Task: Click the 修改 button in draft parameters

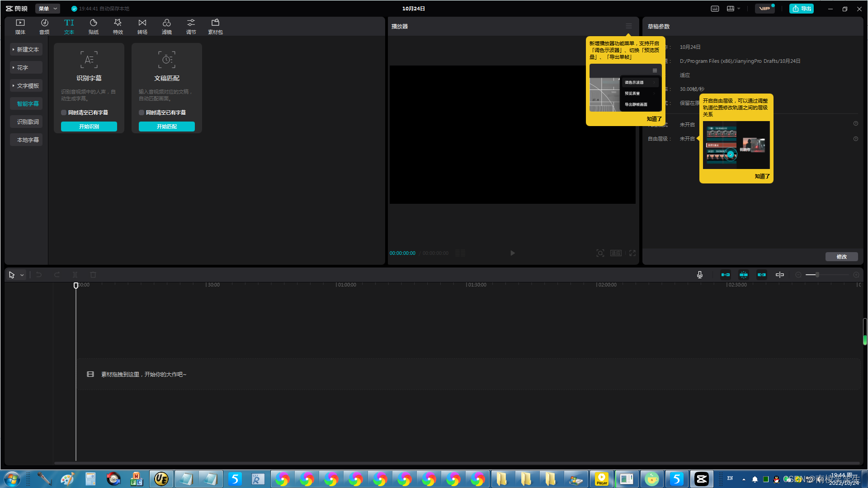Action: coord(841,257)
